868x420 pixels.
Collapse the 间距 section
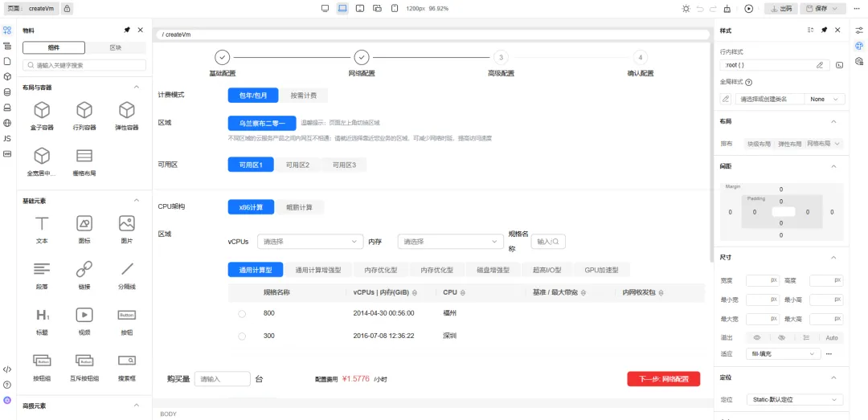pos(834,166)
